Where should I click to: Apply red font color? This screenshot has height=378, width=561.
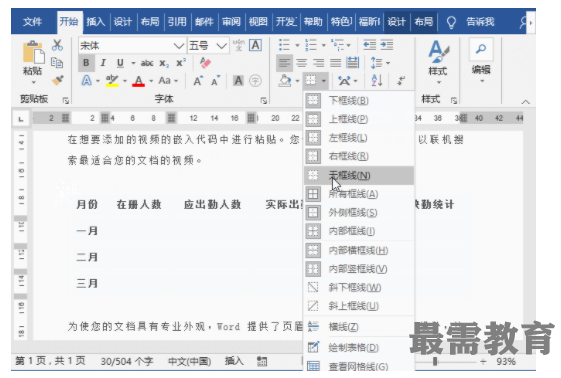click(138, 81)
